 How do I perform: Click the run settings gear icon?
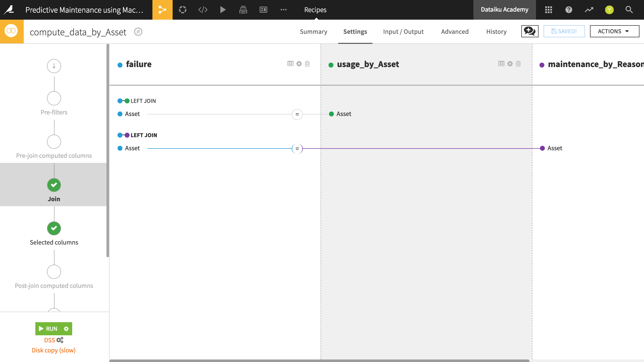[x=66, y=329]
